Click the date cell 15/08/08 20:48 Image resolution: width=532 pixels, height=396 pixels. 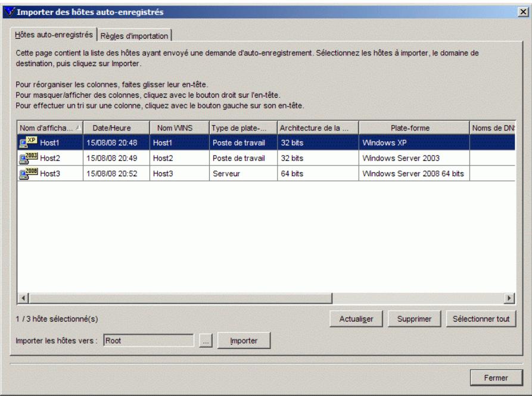click(x=116, y=142)
